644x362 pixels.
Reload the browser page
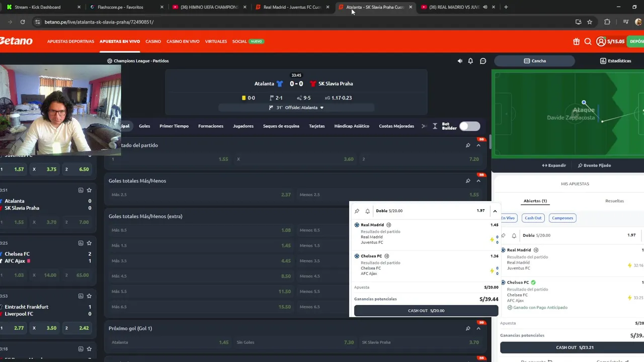pos(23,22)
